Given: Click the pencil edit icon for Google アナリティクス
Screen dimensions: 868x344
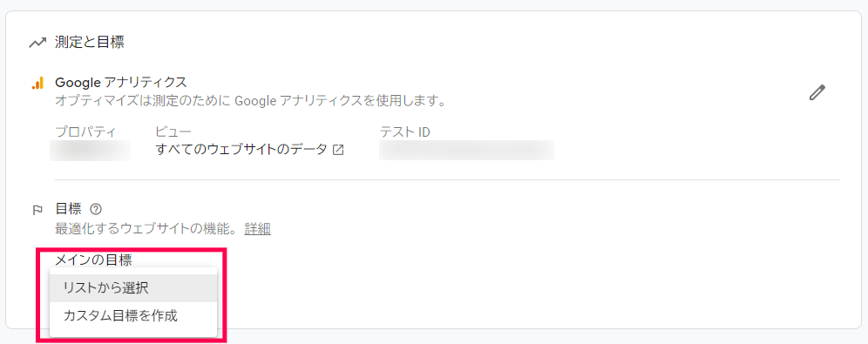Looking at the screenshot, I should (x=817, y=92).
